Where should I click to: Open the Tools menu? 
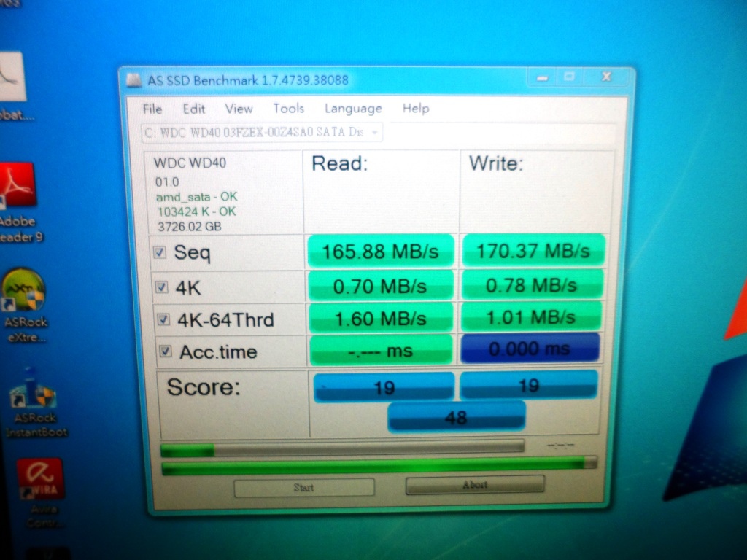tap(288, 109)
